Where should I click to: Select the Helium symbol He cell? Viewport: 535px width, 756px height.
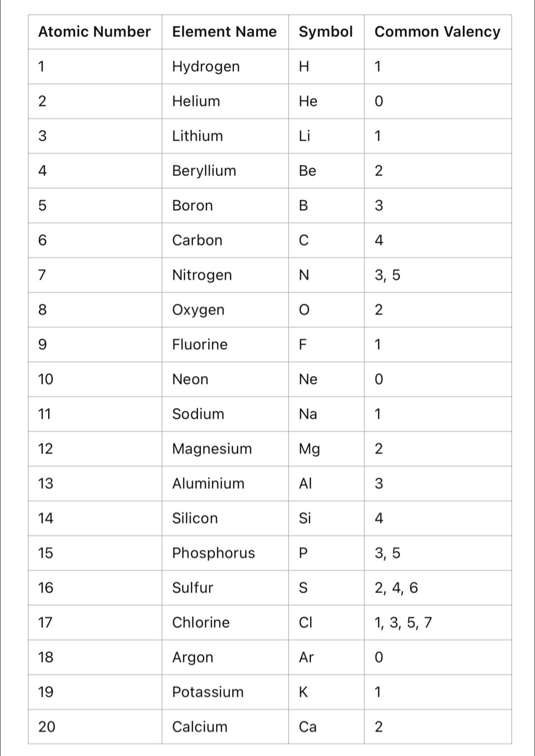(x=326, y=102)
